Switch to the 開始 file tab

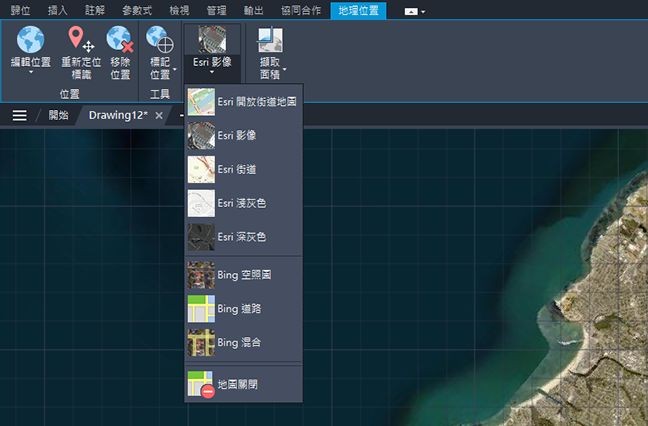(58, 115)
